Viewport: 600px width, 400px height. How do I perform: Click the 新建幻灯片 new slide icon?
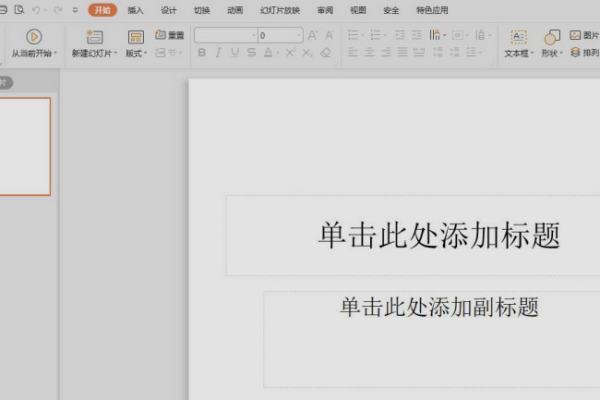[x=94, y=37]
